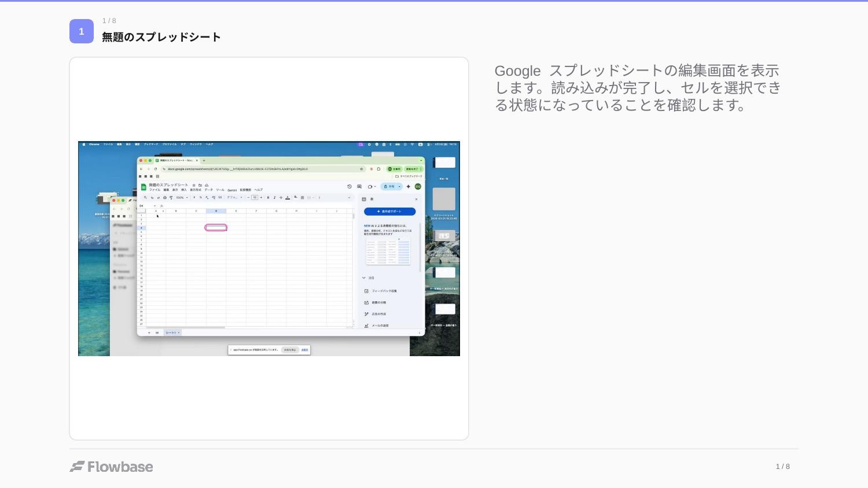Click the Flowbase logo
This screenshot has height=488, width=868.
pos(112,467)
